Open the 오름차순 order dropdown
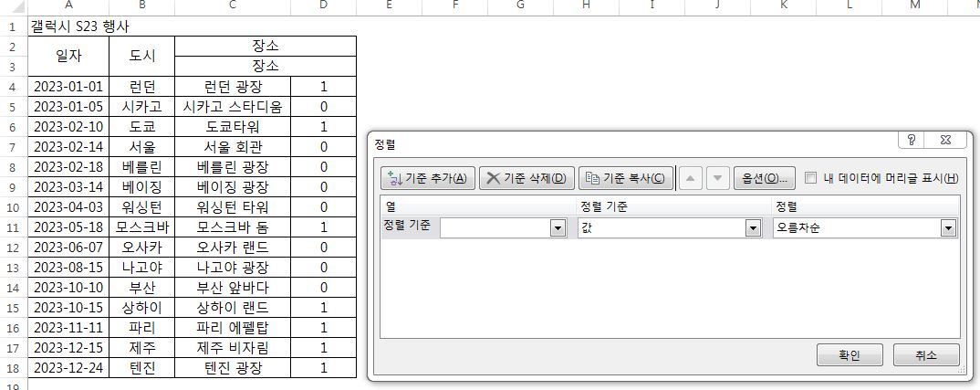980x390 pixels. (949, 227)
